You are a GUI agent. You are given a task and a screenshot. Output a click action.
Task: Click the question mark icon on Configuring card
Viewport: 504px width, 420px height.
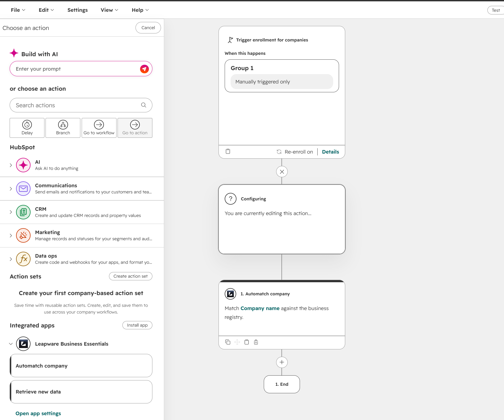231,199
